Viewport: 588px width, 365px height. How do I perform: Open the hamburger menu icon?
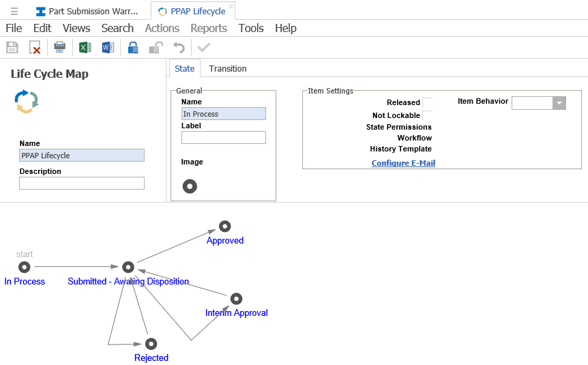(x=14, y=12)
